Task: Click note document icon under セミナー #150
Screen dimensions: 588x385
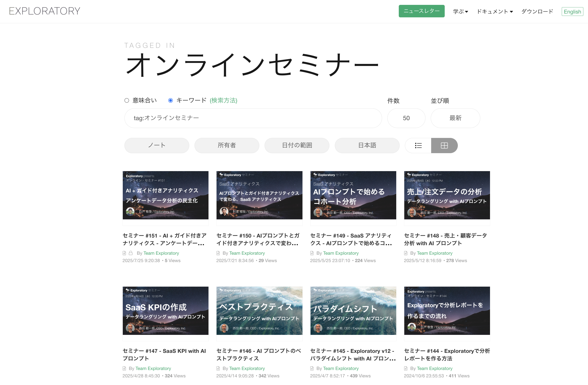Action: coord(218,253)
